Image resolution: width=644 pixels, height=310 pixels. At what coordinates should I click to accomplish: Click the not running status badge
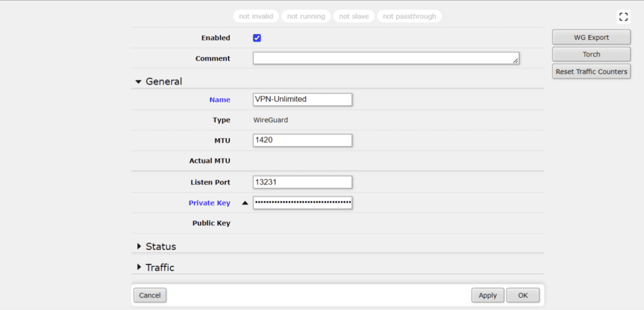[x=306, y=16]
